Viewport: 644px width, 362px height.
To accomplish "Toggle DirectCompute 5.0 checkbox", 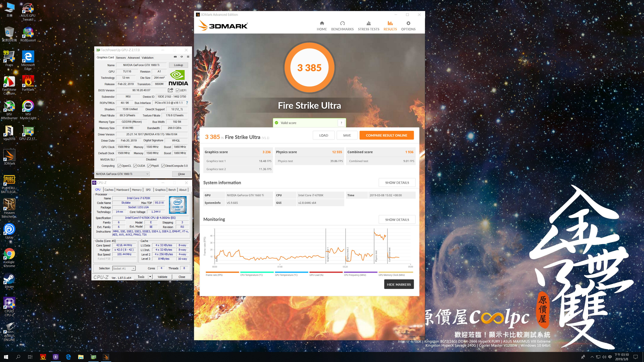I will point(163,166).
